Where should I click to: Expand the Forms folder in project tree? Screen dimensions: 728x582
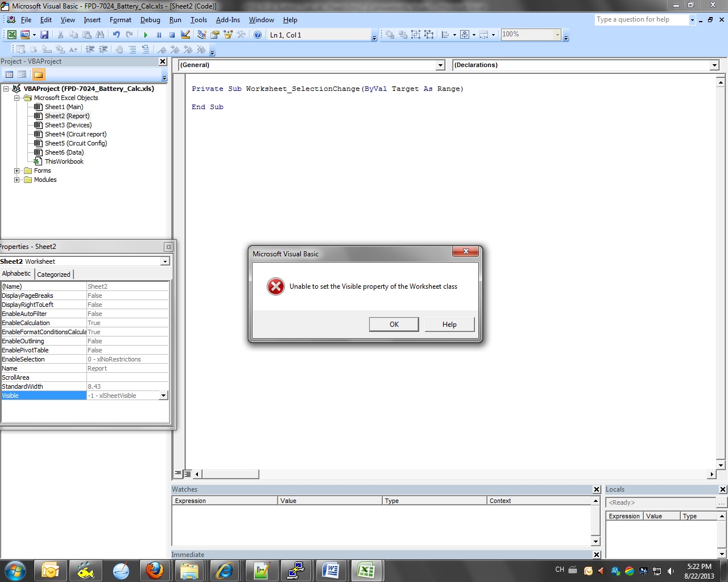17,171
